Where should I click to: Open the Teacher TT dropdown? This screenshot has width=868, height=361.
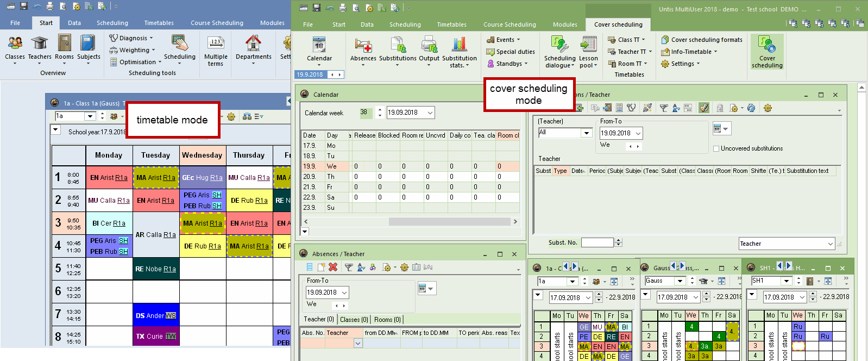click(630, 52)
